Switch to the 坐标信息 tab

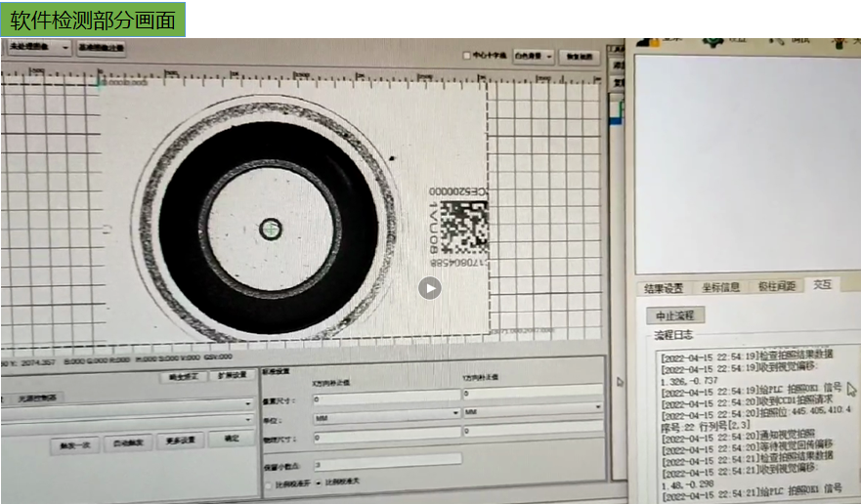pos(720,286)
